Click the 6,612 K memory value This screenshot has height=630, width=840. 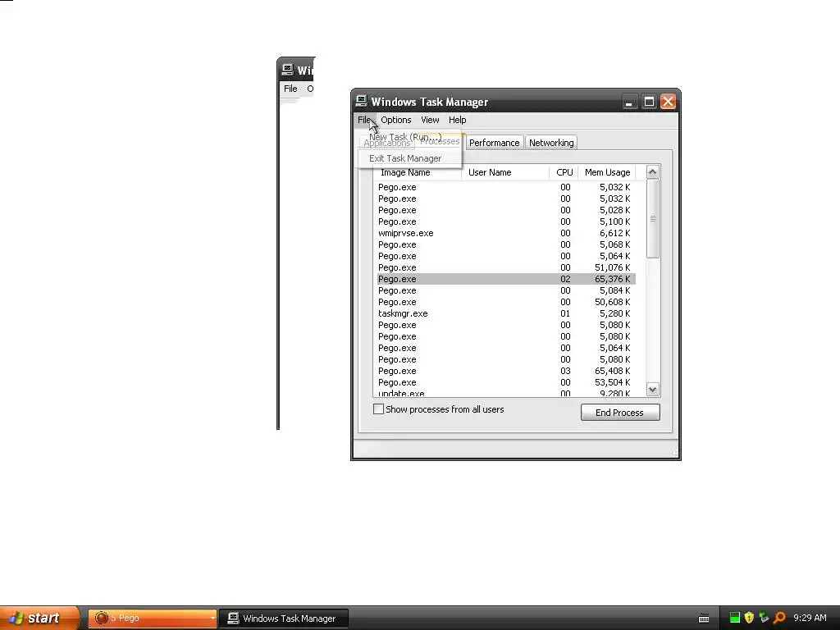(614, 233)
